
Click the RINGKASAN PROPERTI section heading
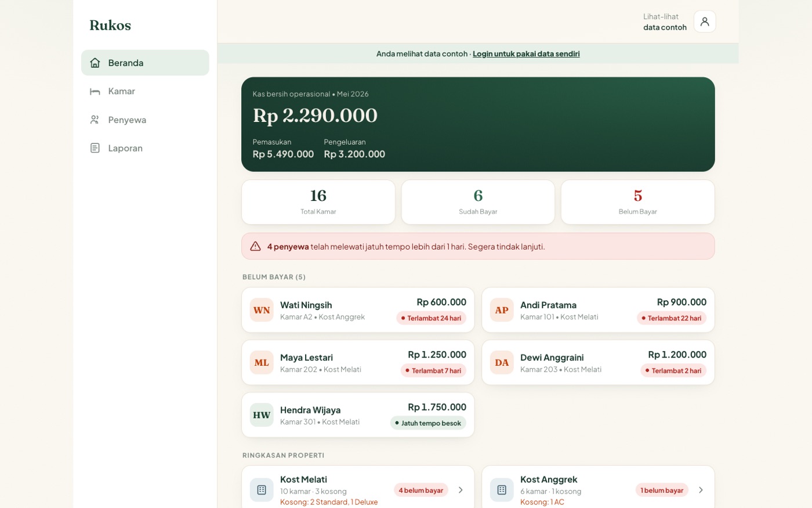[283, 455]
